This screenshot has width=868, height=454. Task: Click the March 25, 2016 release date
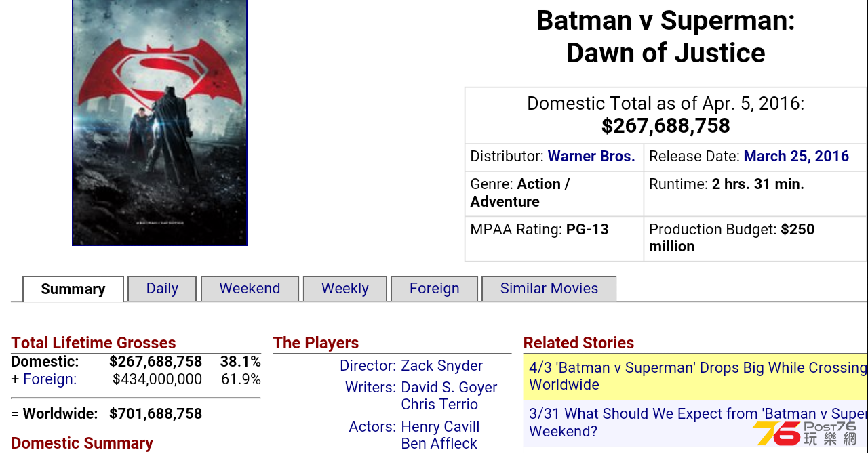point(796,157)
